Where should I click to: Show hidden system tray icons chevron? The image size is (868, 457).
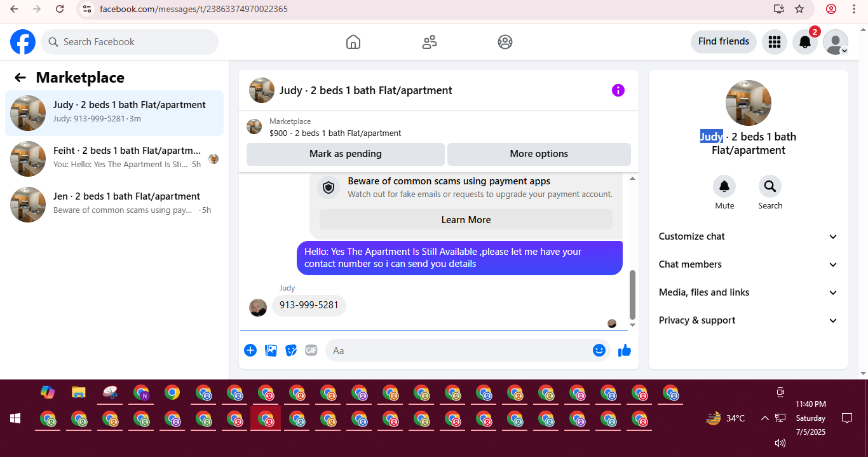tap(764, 418)
